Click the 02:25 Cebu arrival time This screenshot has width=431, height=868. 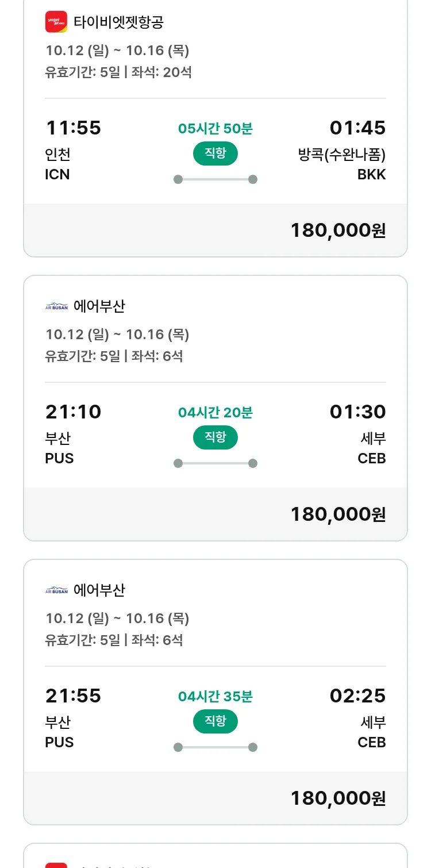tap(357, 696)
